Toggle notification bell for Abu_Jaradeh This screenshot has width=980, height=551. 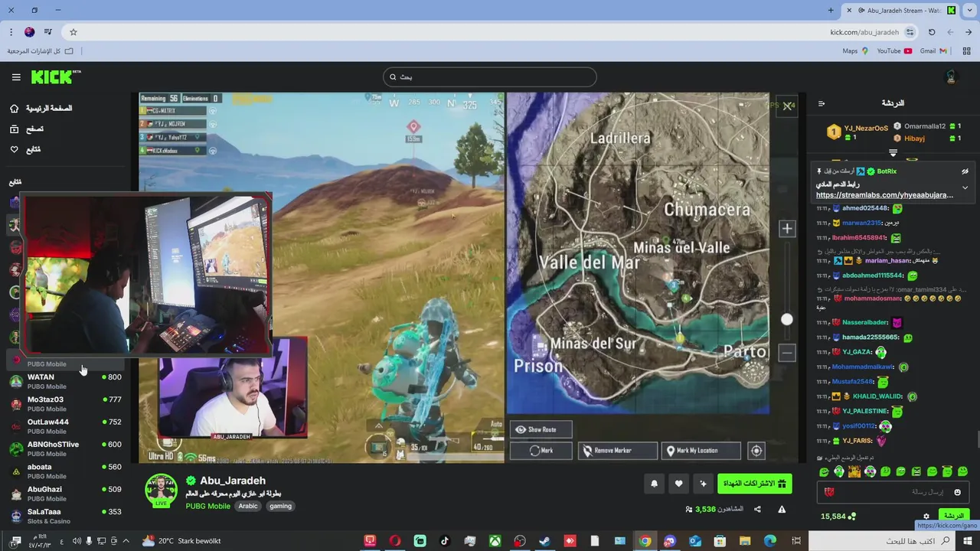tap(654, 484)
